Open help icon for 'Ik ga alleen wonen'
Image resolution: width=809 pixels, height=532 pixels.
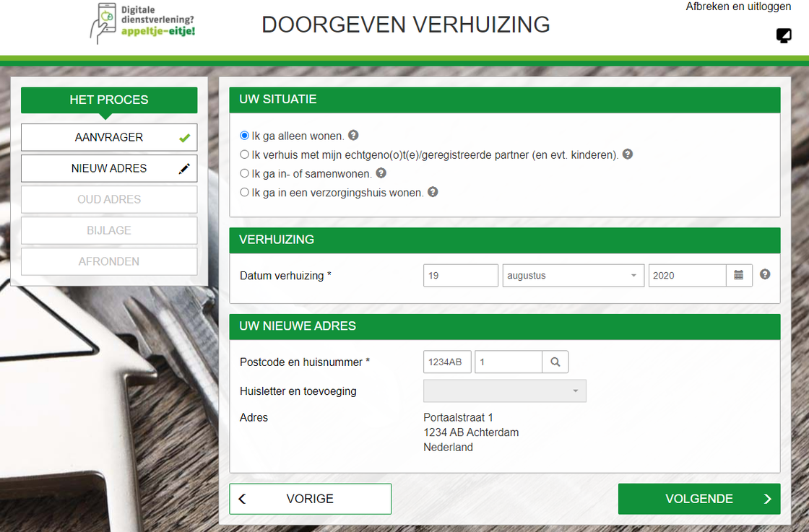click(x=353, y=135)
